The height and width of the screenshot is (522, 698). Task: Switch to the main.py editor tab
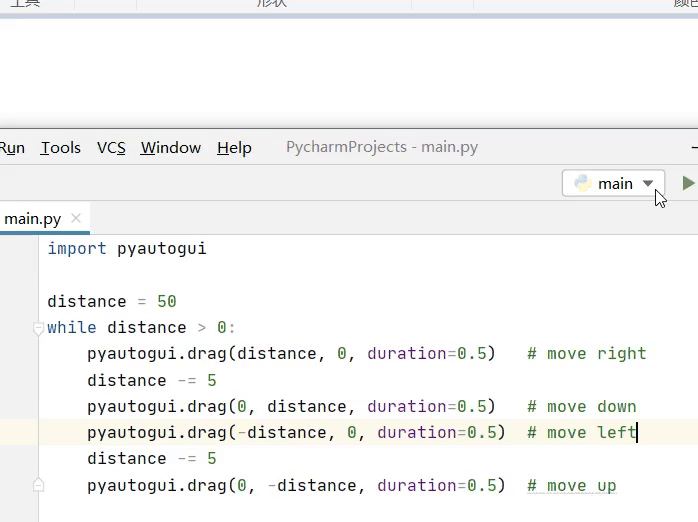click(x=32, y=219)
